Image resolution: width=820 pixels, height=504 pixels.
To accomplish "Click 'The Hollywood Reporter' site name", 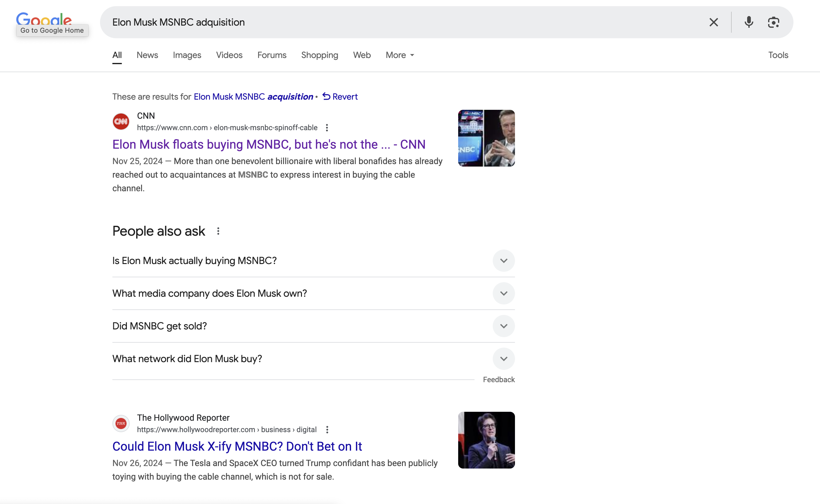I will (183, 418).
